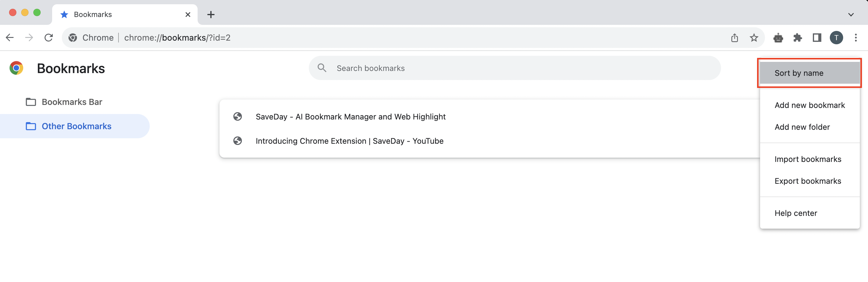Select Add new folder
The height and width of the screenshot is (282, 868).
(x=802, y=127)
